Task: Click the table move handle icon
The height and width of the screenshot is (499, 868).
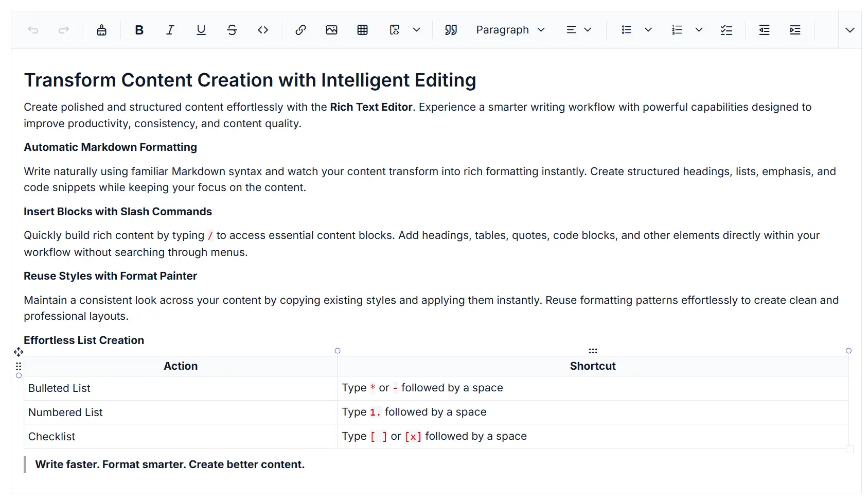Action: pyautogui.click(x=19, y=352)
